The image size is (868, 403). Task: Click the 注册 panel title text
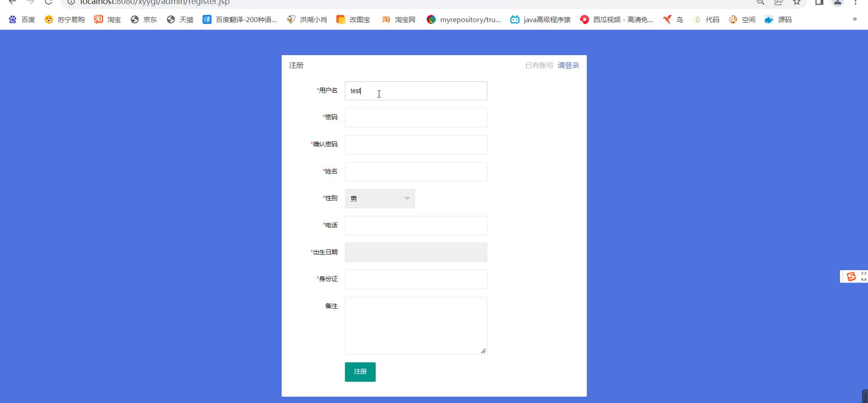[296, 66]
